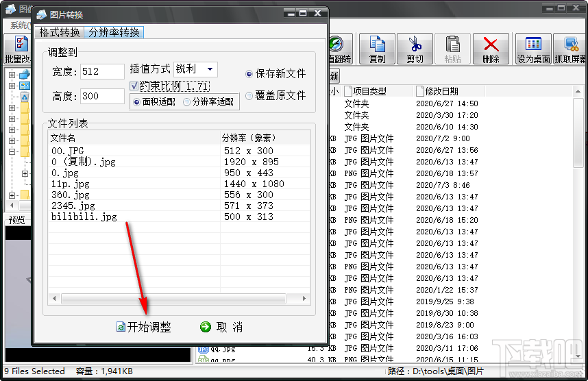
Task: Click the Delete (删除) red X icon
Action: coord(491,49)
